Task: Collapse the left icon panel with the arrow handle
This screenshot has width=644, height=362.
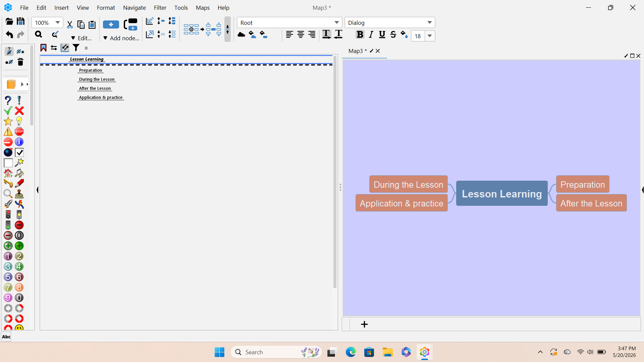Action: pyautogui.click(x=37, y=190)
